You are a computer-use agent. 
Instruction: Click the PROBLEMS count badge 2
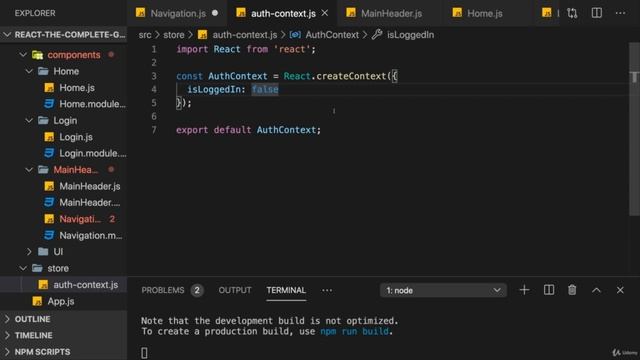(x=197, y=290)
